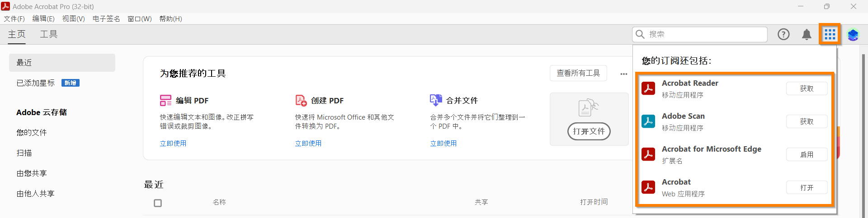
Task: Click in the 搜索 search field
Action: [705, 34]
